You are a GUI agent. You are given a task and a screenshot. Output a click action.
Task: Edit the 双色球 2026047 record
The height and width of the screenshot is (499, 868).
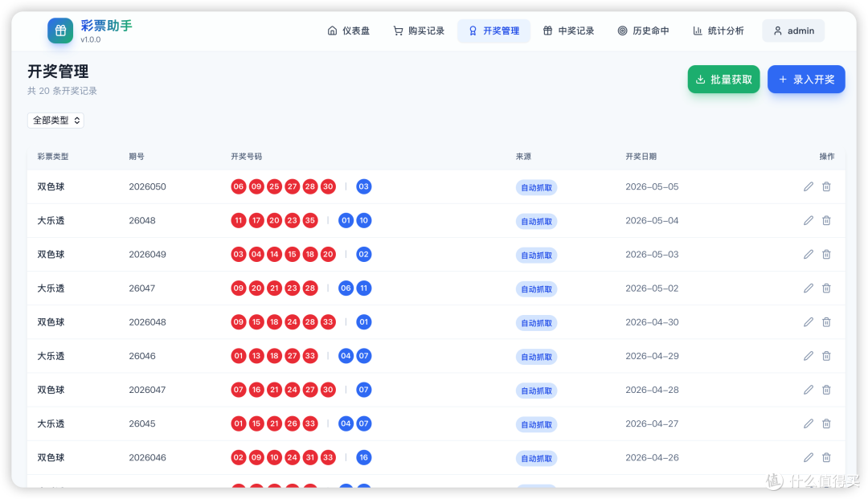click(809, 390)
